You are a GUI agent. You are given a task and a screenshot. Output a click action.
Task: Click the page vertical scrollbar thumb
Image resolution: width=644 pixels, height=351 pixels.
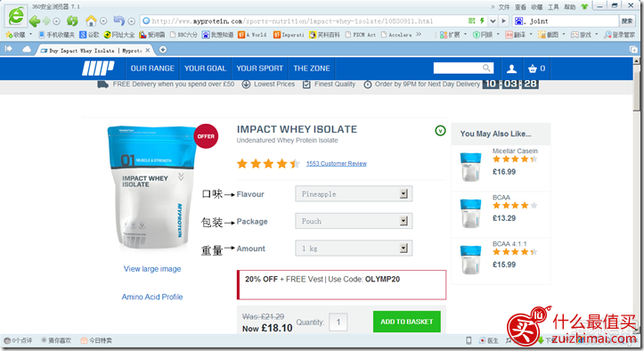click(x=636, y=87)
